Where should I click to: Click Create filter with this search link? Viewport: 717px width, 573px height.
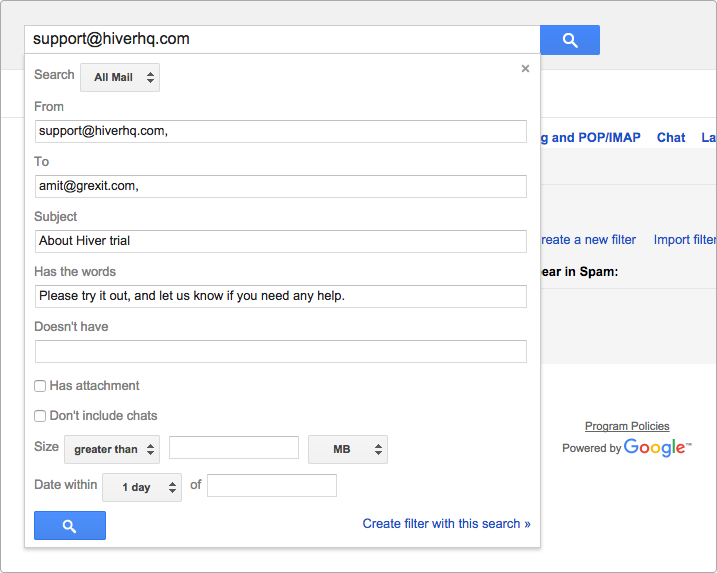(446, 524)
